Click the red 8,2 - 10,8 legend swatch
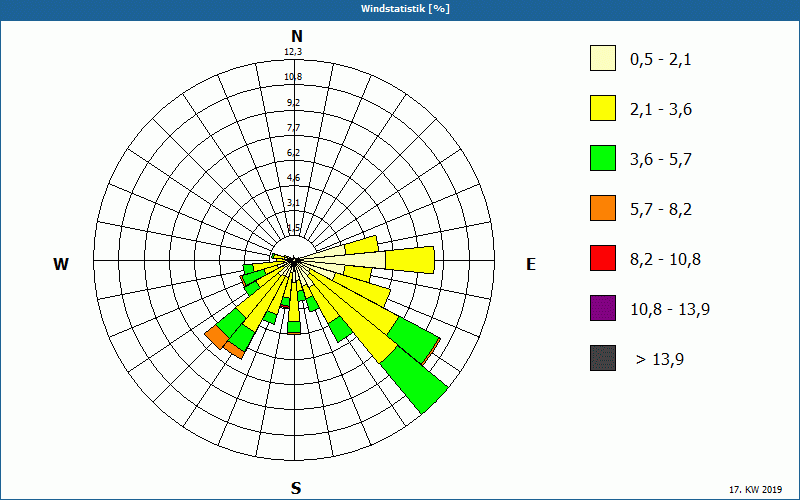Image resolution: width=800 pixels, height=500 pixels. click(x=603, y=258)
